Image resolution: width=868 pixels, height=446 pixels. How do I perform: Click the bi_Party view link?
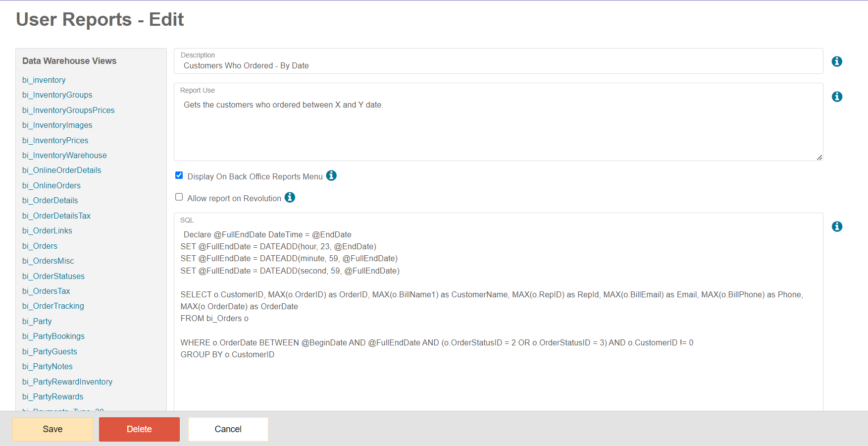(x=37, y=321)
